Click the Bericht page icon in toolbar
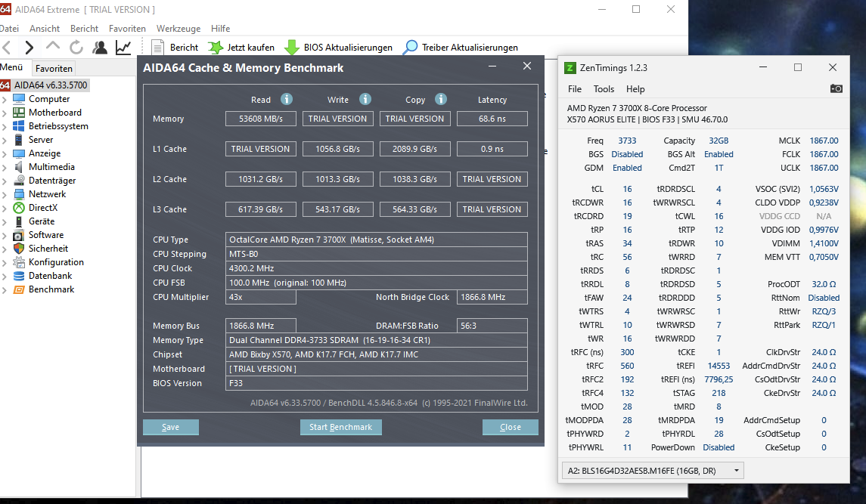866x504 pixels. pos(158,48)
